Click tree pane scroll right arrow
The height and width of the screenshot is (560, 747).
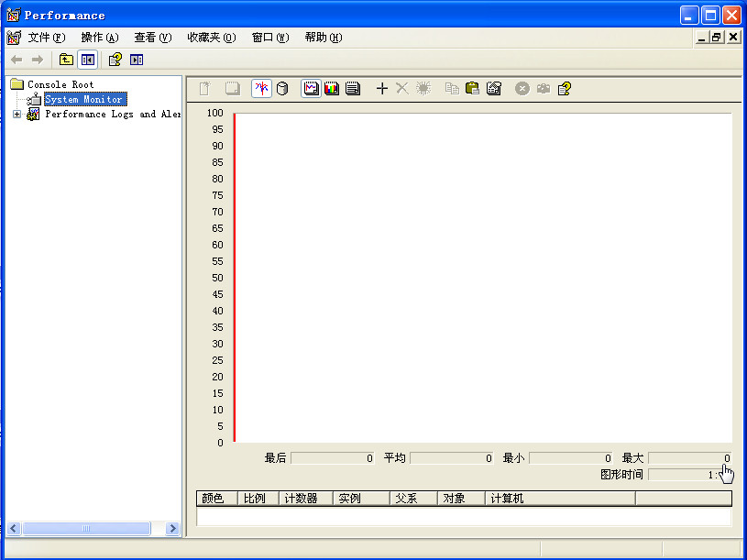tap(173, 528)
